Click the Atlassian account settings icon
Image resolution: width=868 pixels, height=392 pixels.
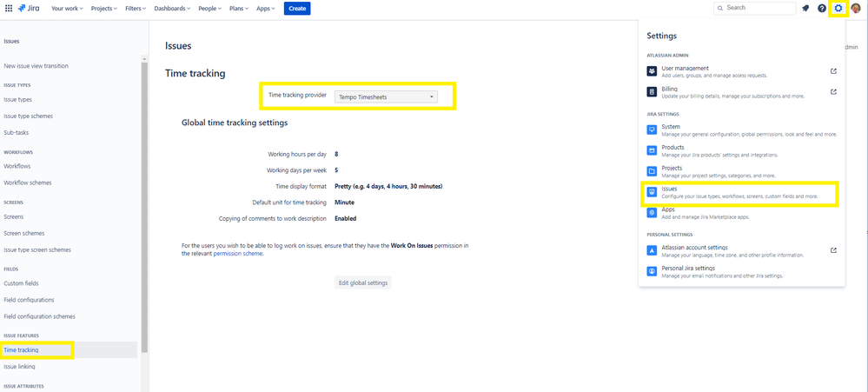click(653, 251)
